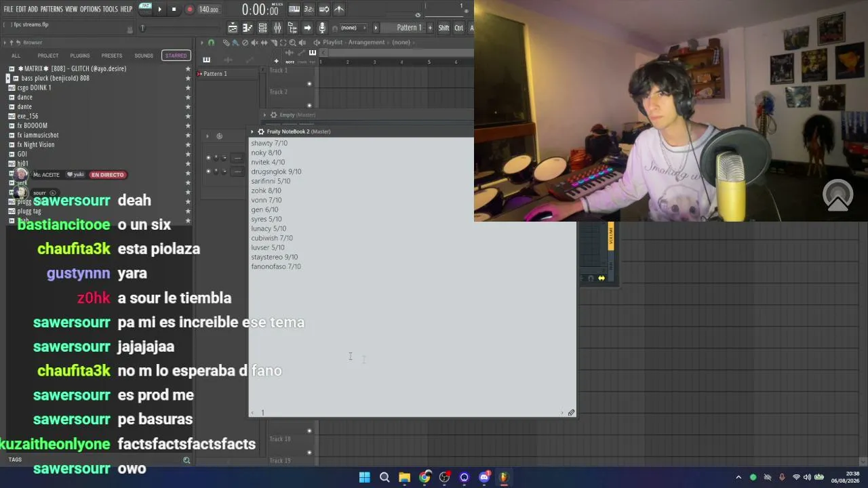Viewport: 868px width, 488px height.
Task: Select the playlist Paint brush tool
Action: 235,43
